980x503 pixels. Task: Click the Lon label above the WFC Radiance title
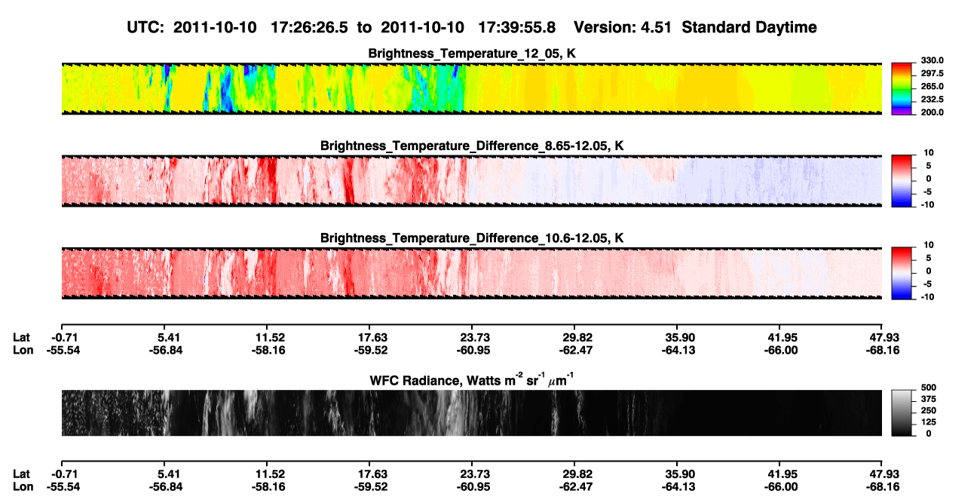point(23,350)
